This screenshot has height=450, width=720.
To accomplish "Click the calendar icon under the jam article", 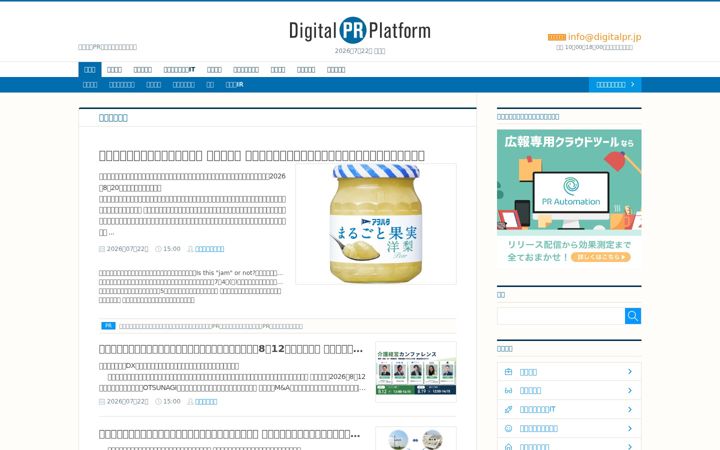I will (x=102, y=249).
